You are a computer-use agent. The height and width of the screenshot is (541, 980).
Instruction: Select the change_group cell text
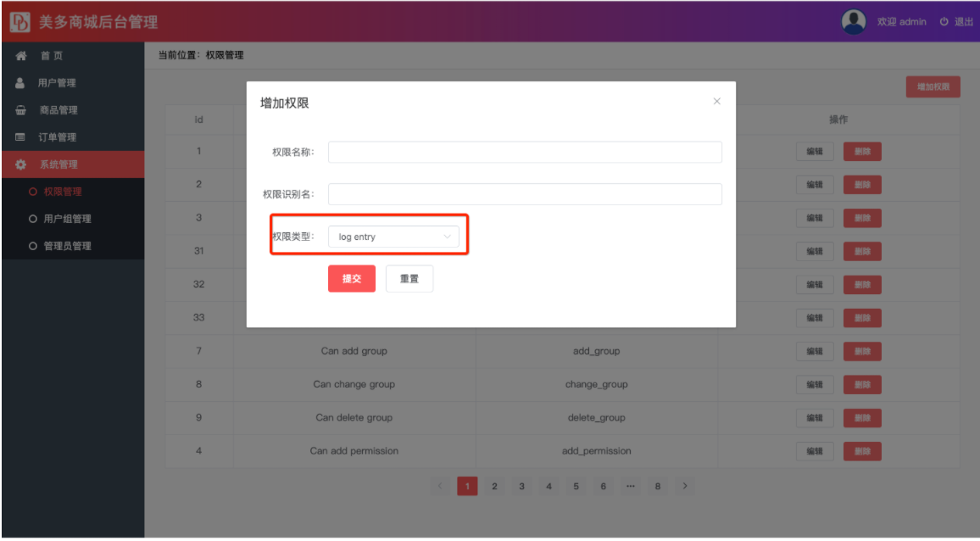[x=596, y=385]
